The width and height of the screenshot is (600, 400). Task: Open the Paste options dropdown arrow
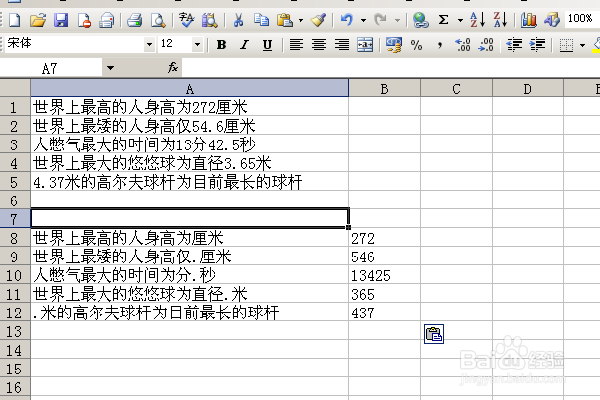301,20
